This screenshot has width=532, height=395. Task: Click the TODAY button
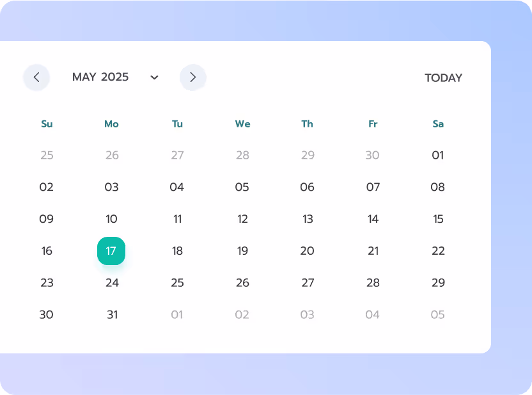[443, 78]
